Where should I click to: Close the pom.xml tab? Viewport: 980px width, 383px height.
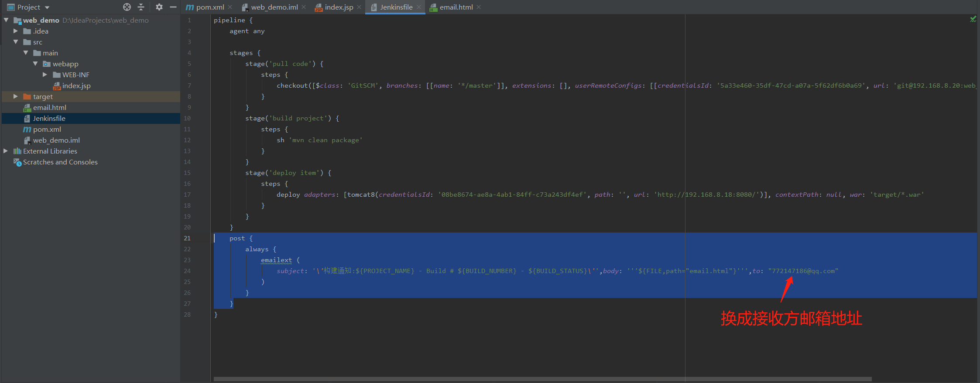[x=230, y=7]
